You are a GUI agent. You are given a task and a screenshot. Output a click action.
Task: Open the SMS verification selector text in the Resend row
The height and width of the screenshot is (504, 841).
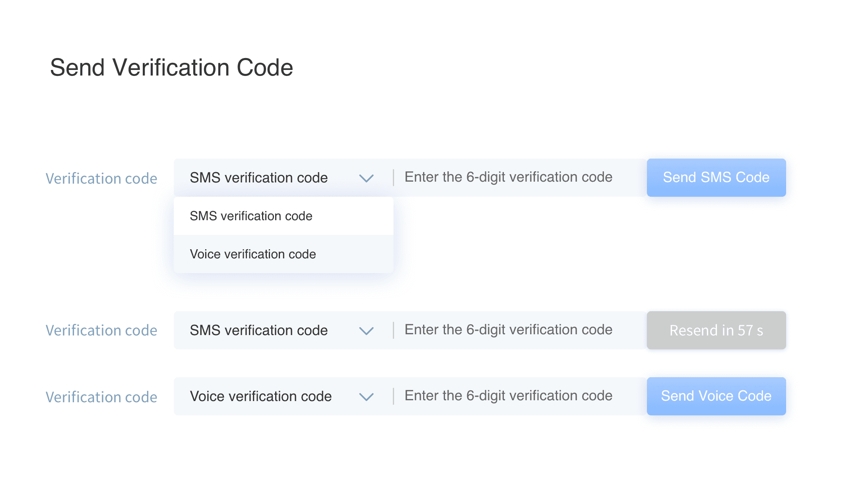click(x=258, y=330)
